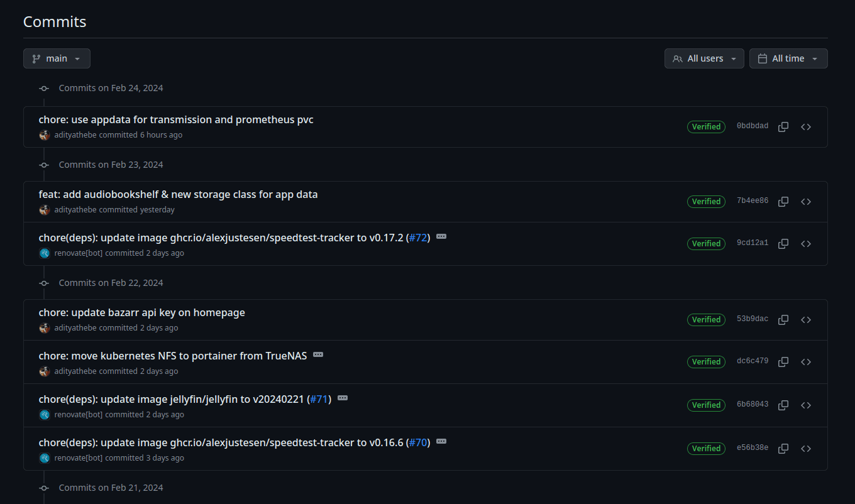This screenshot has width=855, height=504.
Task: Open pull request #72 link
Action: click(418, 238)
